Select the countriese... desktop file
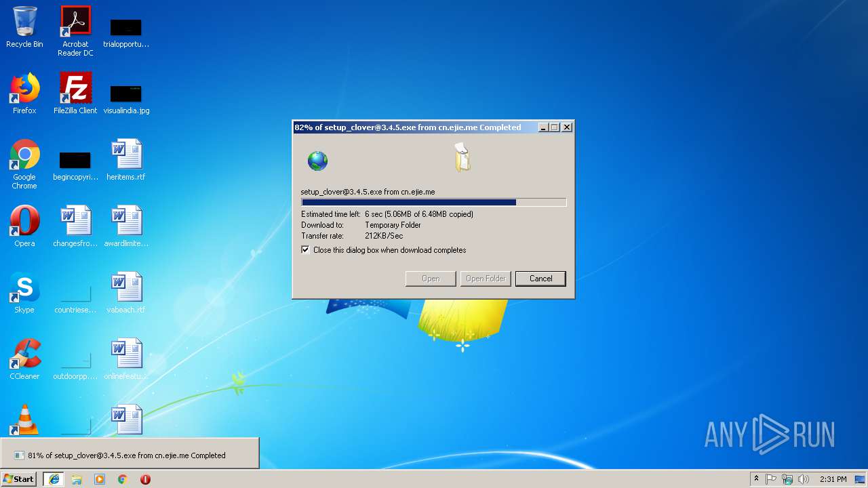Screen dimensions: 868x488 75,298
